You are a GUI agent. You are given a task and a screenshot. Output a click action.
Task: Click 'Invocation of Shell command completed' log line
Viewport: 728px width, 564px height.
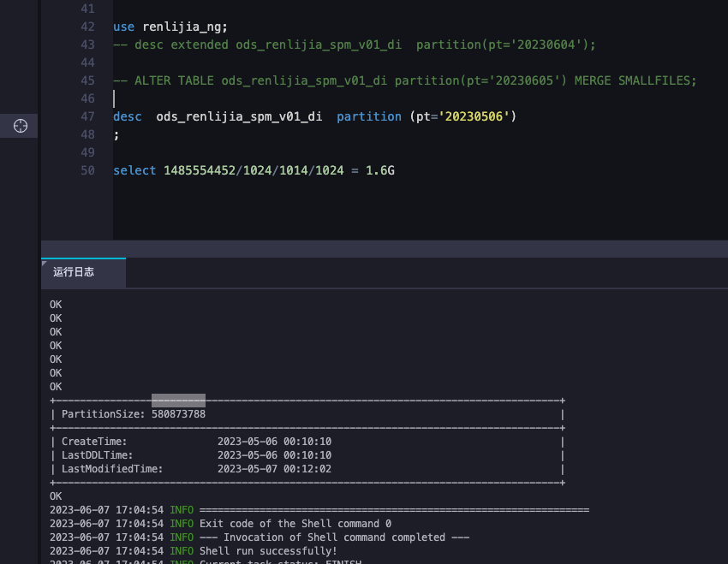(x=334, y=537)
